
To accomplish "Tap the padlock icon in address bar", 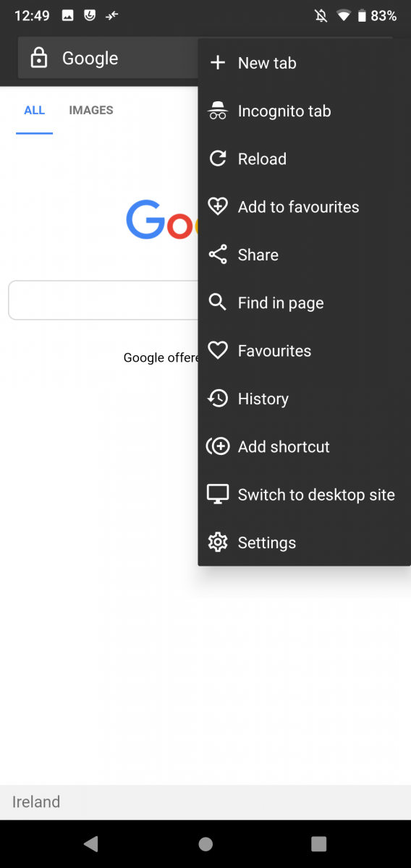I will click(x=39, y=58).
